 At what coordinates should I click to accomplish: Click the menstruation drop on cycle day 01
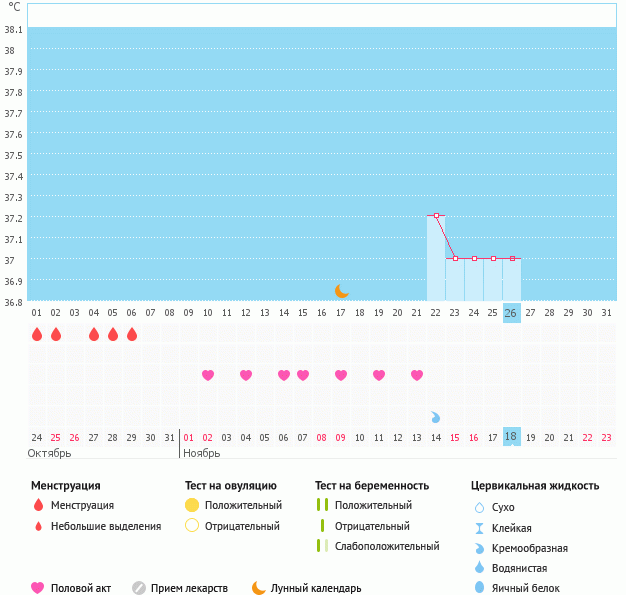tap(37, 334)
